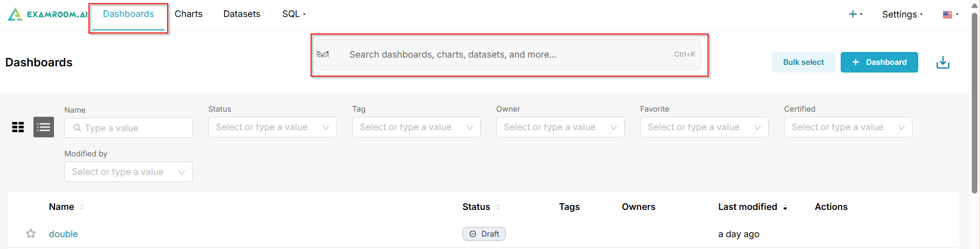This screenshot has height=249, width=980.
Task: Open the plus new-item menu
Action: (x=855, y=14)
